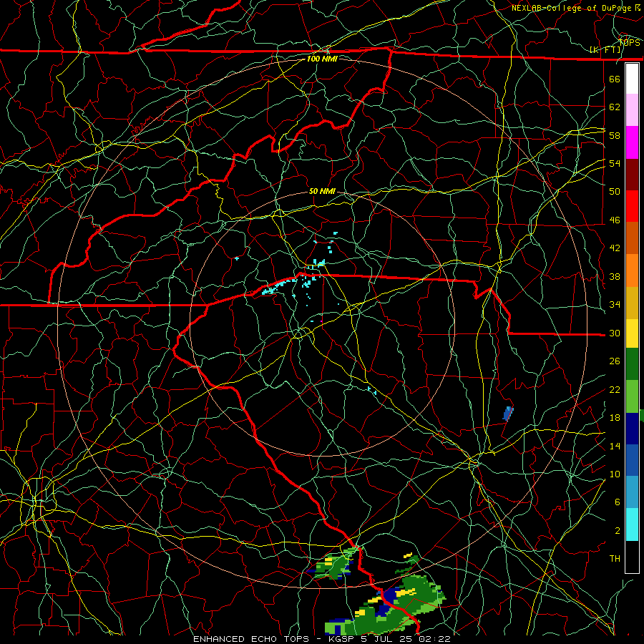Click the '50 NMI' range ring label
Viewport: 644px width, 644px height.
tap(322, 191)
